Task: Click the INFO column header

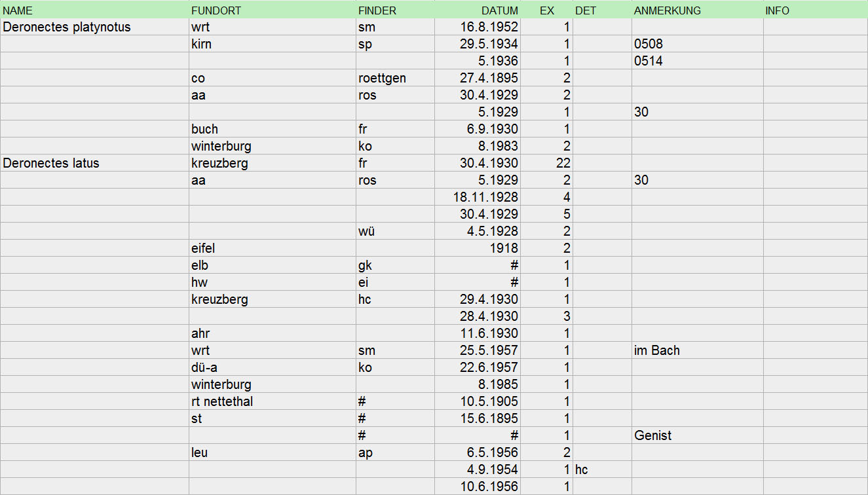Action: pos(777,10)
